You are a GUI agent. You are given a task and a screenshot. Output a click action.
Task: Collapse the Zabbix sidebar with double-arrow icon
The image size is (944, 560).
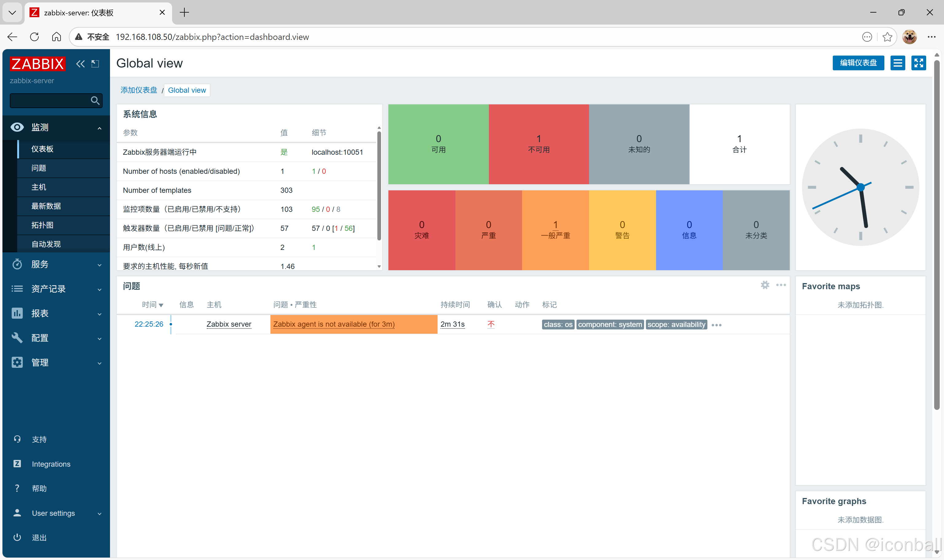pyautogui.click(x=80, y=64)
